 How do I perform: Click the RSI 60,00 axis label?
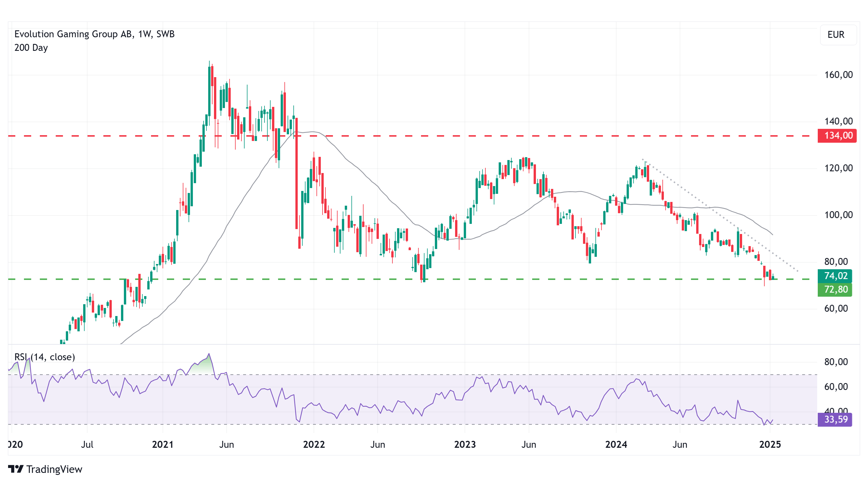pos(836,387)
